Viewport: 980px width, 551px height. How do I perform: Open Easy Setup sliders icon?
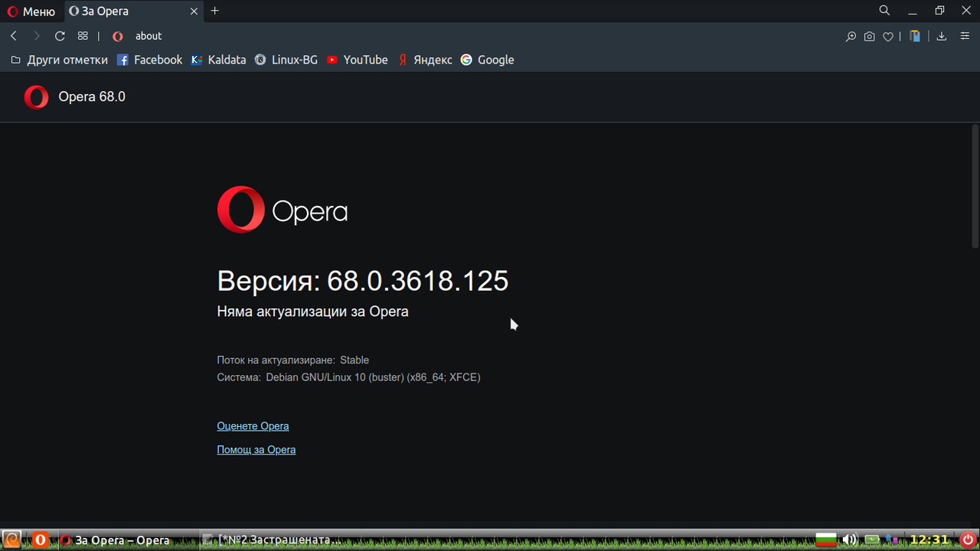click(965, 36)
